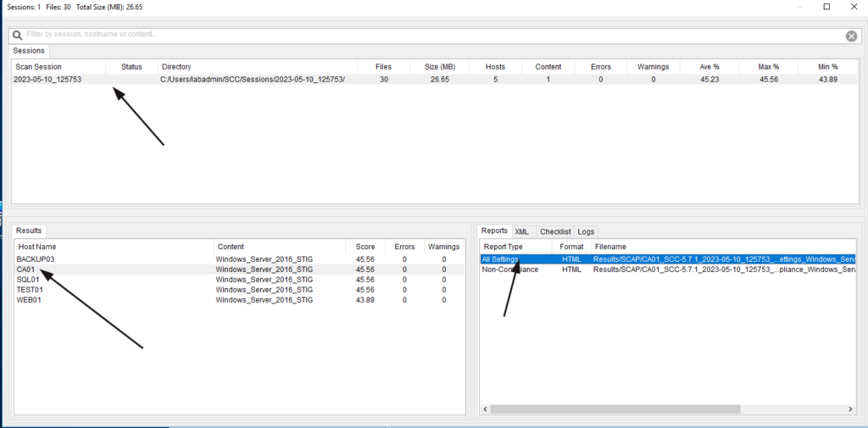
Task: Select the All Settings report row
Action: click(x=668, y=259)
